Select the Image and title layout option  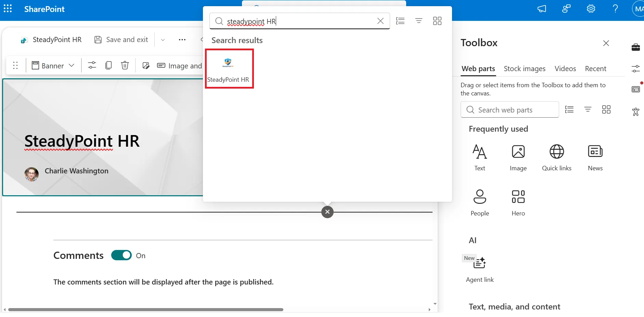(180, 66)
